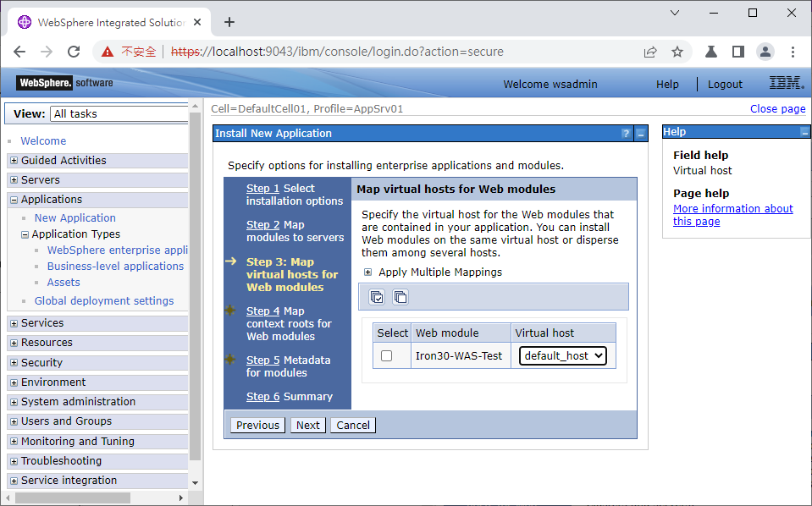Bookmark this page with the star icon
Viewport: 812px width, 506px height.
click(x=677, y=52)
